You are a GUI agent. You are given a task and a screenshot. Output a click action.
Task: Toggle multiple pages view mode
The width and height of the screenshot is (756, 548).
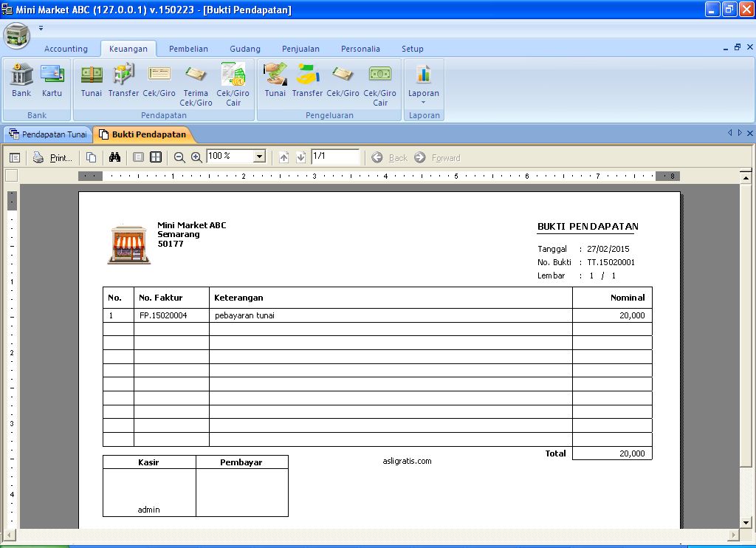(156, 157)
